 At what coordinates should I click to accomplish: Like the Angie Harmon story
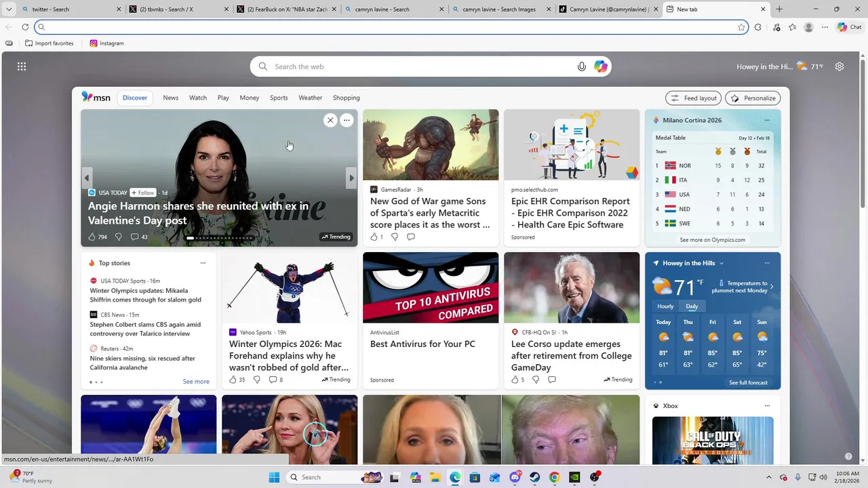pos(93,237)
